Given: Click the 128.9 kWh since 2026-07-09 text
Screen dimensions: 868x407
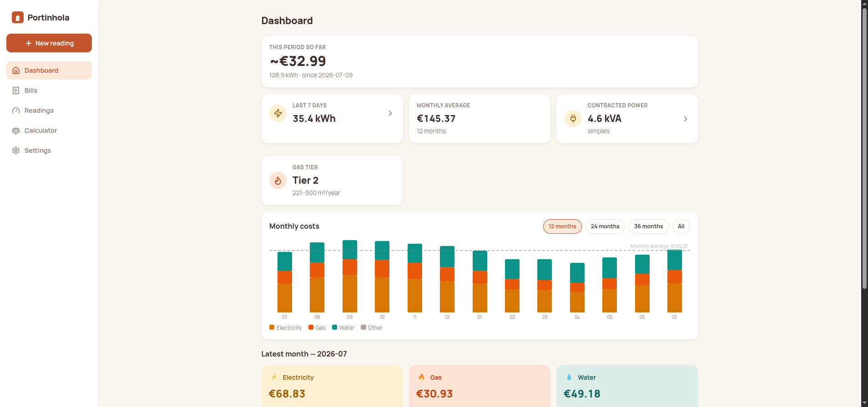Looking at the screenshot, I should point(311,75).
